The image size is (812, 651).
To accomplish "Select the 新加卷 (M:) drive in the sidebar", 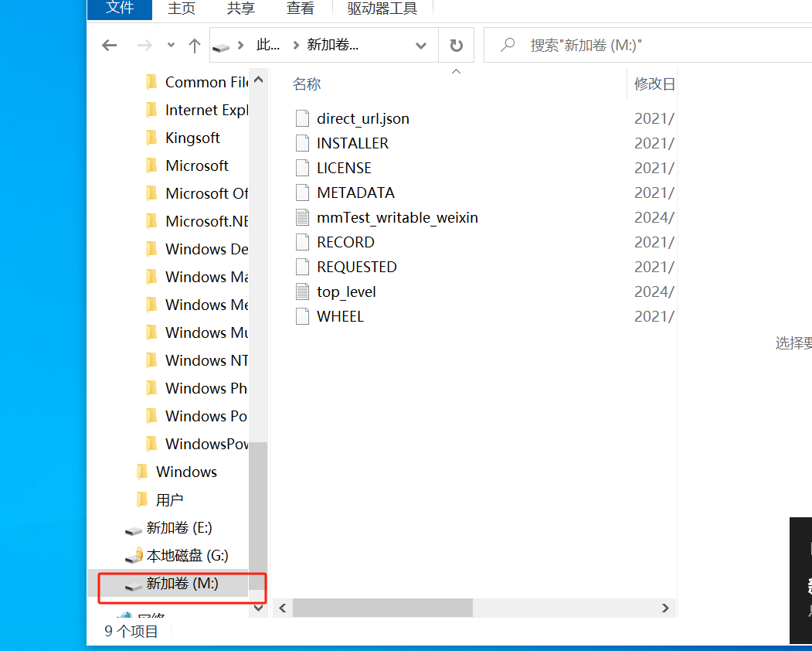I will (182, 584).
